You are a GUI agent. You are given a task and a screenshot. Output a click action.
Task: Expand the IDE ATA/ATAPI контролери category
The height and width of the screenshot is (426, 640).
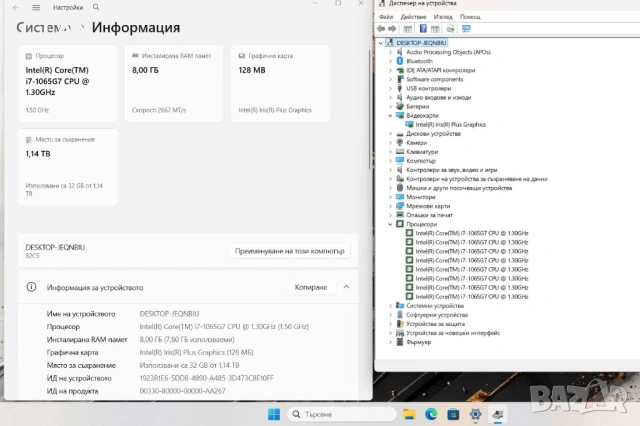tap(390, 70)
